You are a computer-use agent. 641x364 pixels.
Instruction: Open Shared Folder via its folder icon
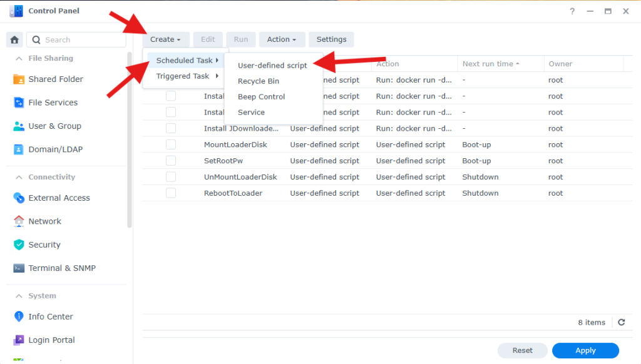click(x=19, y=79)
